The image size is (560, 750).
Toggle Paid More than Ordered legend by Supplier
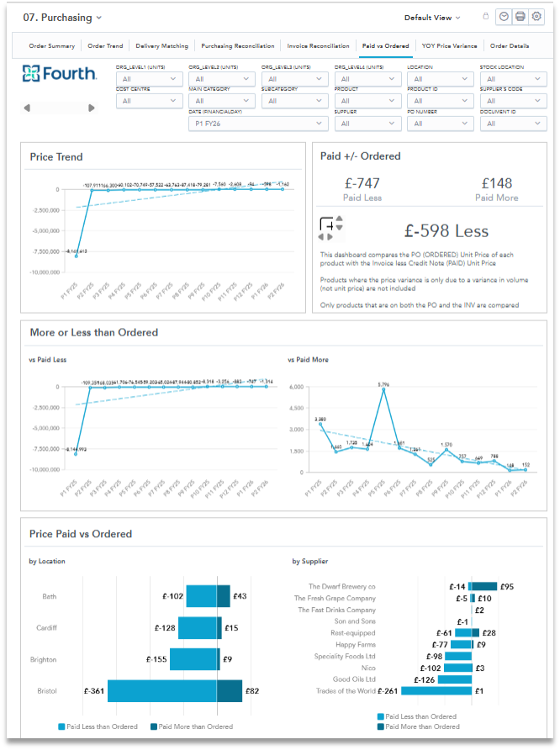click(419, 726)
